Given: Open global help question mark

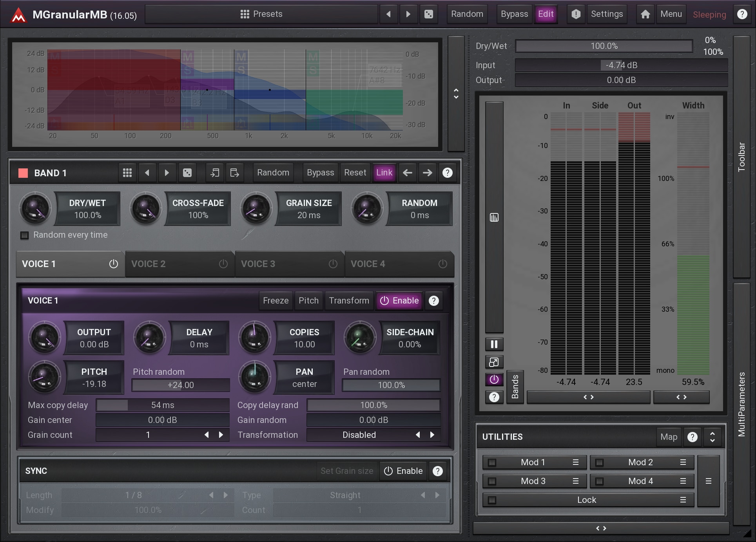Looking at the screenshot, I should pos(742,14).
